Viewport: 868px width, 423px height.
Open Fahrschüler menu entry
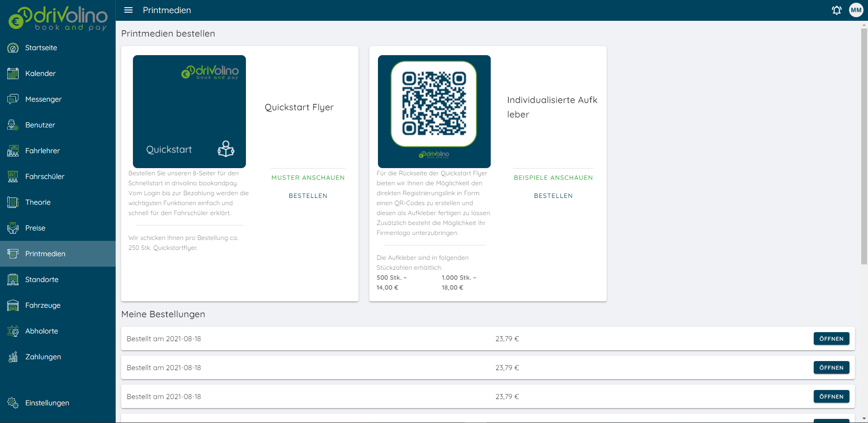(45, 177)
